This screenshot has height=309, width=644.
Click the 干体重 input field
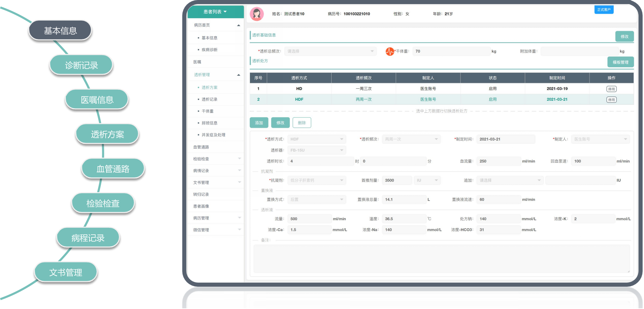[451, 51]
